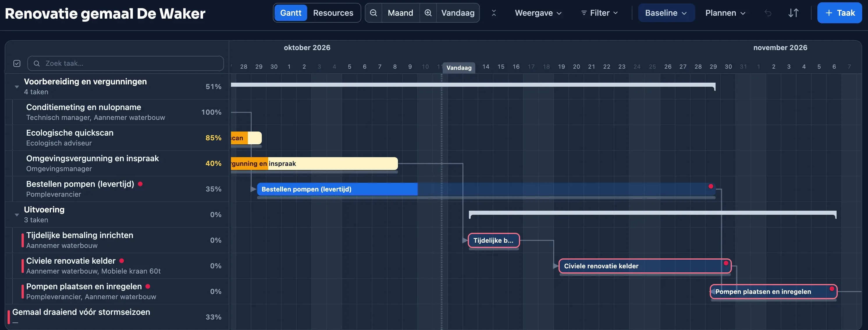Image resolution: width=868 pixels, height=330 pixels.
Task: Toggle the select-all tasks checkbox
Action: (17, 63)
